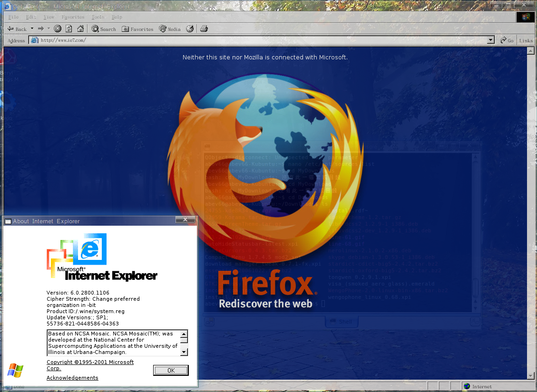The width and height of the screenshot is (537, 392).
Task: Click the Address label
Action: 16,40
